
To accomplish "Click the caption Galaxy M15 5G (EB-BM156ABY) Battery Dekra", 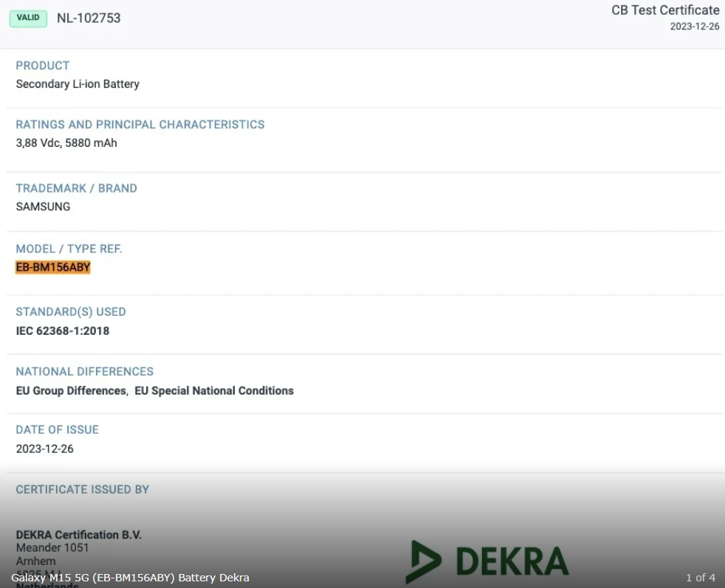I will 130,578.
